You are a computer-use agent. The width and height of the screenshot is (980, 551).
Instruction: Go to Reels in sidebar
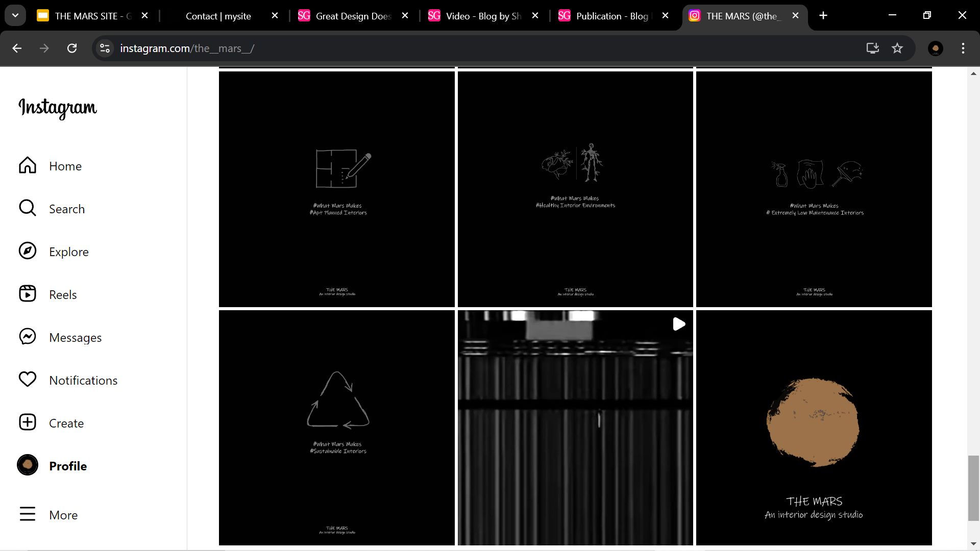pos(28,294)
